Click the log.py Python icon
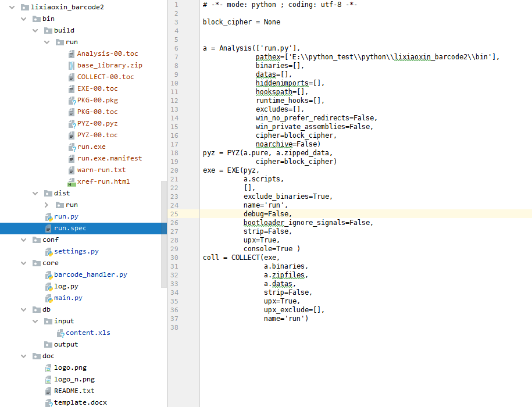 point(48,287)
